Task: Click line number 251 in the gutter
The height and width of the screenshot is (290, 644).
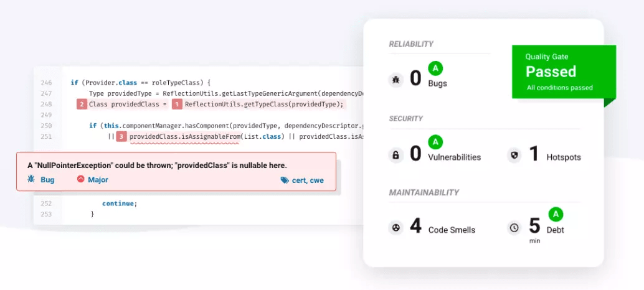Action: [46, 136]
